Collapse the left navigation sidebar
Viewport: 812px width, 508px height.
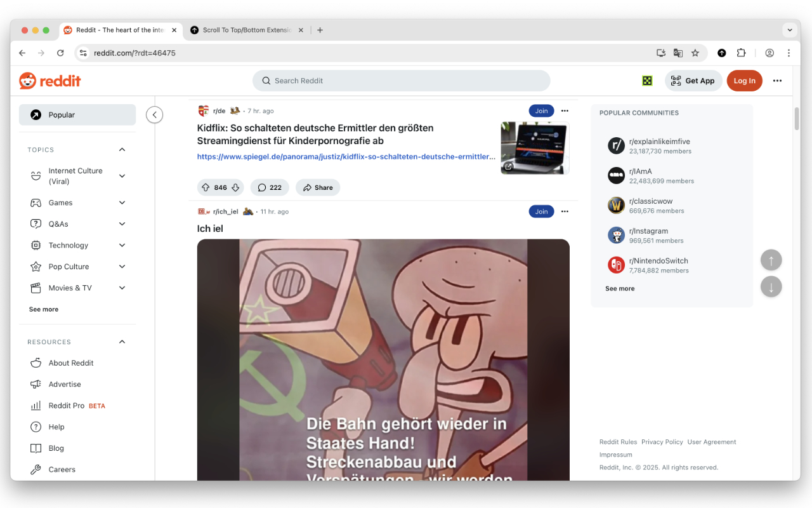click(x=154, y=115)
